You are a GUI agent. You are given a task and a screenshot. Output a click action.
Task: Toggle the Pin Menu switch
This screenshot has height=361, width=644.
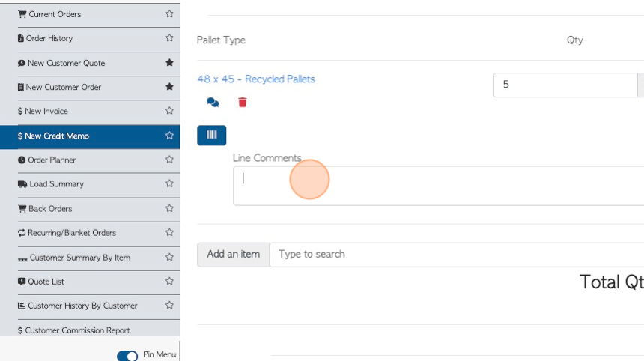point(127,355)
